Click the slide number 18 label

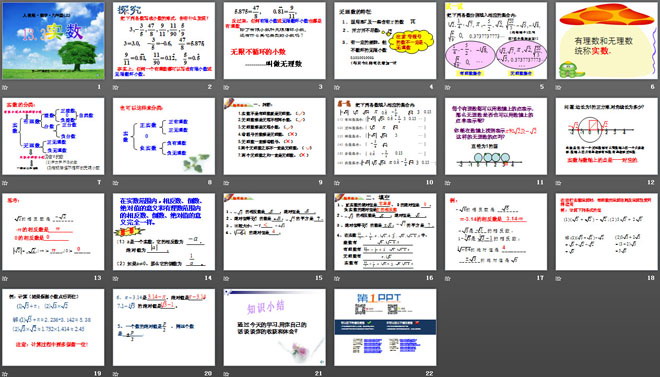coord(651,278)
